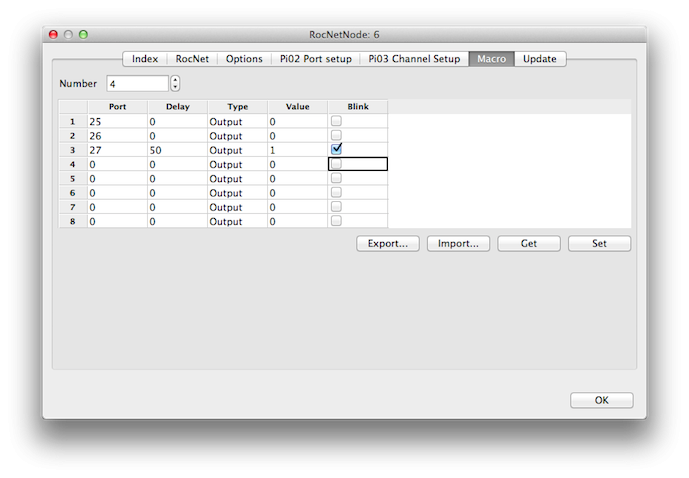Screen dimensions: 689x478
Task: Open the Update tab
Action: click(x=540, y=59)
